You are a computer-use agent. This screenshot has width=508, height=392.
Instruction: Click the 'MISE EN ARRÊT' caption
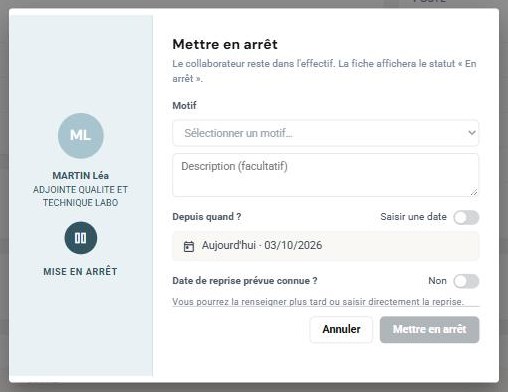pos(80,271)
